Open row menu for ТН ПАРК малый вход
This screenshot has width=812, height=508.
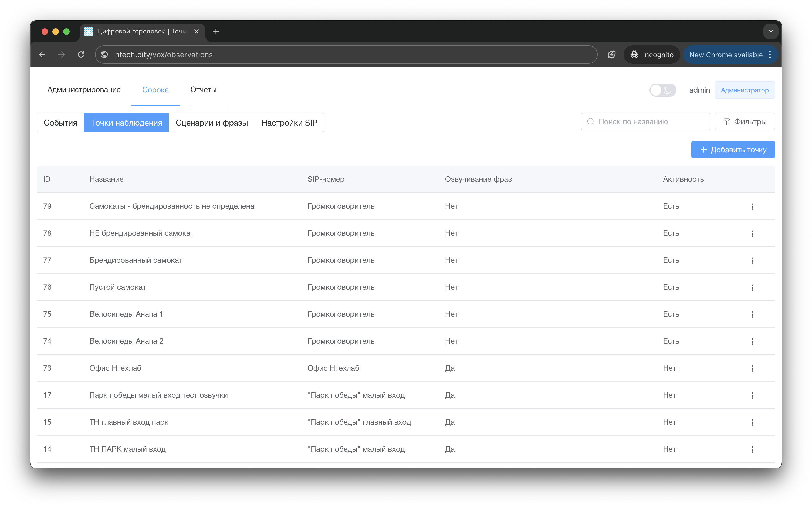(x=752, y=449)
